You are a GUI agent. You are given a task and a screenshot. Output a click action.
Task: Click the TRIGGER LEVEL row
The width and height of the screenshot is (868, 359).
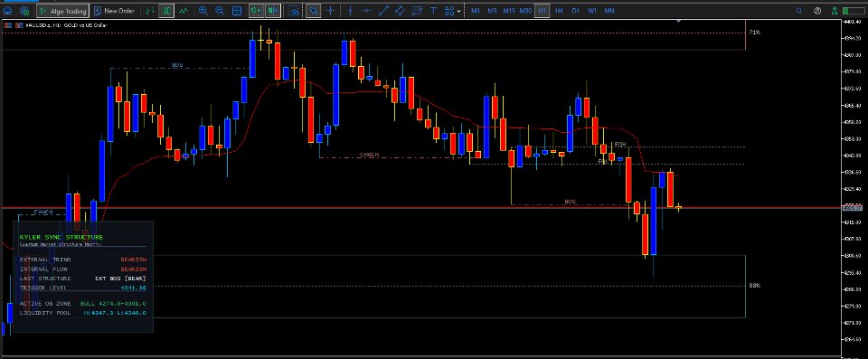tap(83, 288)
